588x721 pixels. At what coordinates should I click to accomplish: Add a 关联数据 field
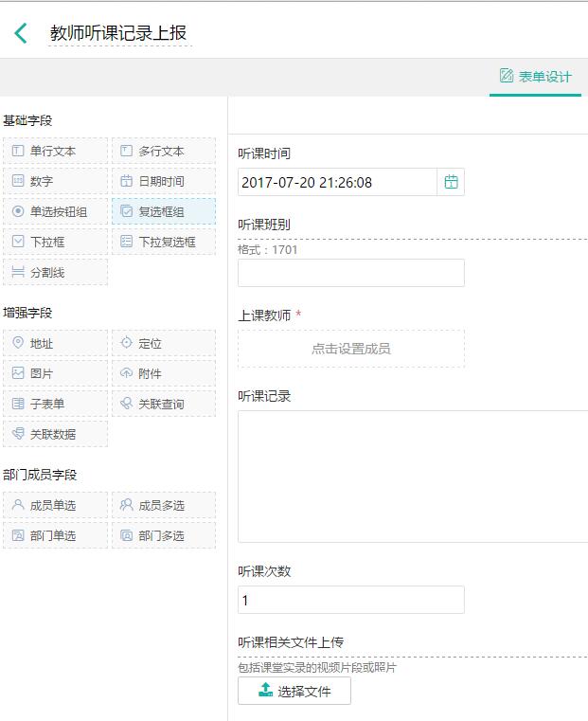55,434
